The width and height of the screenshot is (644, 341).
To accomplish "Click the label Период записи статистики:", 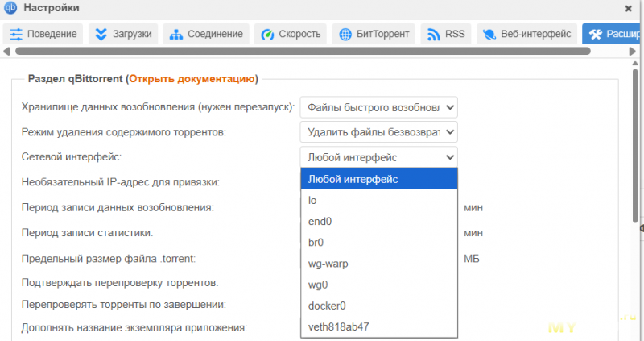I will (x=87, y=233).
